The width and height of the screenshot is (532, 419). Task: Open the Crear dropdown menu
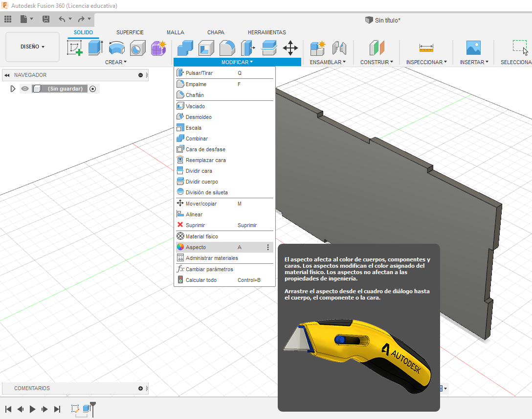[116, 62]
